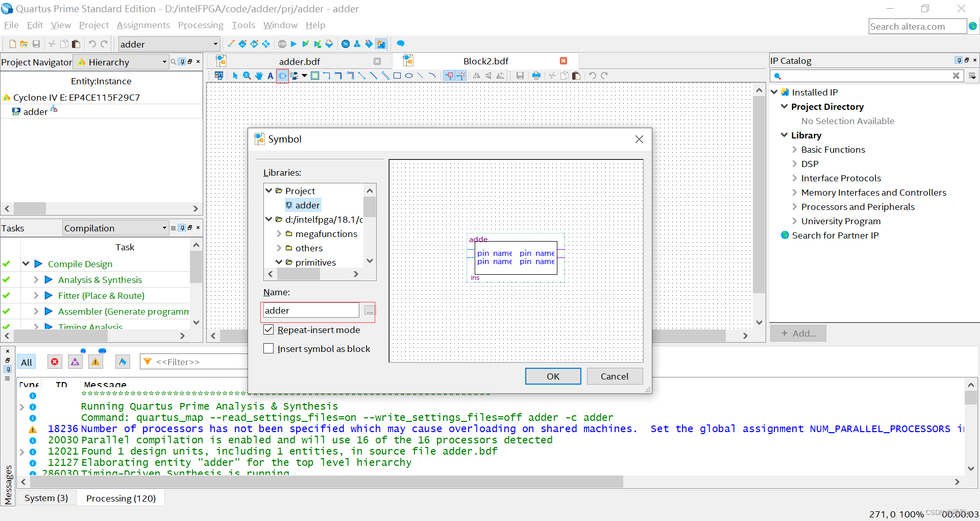Open the Assignments menu
The height and width of the screenshot is (521, 980).
click(x=143, y=25)
